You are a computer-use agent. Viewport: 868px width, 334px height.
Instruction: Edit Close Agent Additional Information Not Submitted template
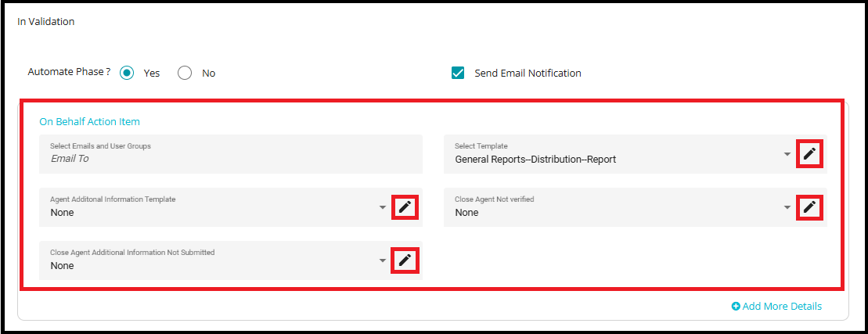pos(404,260)
